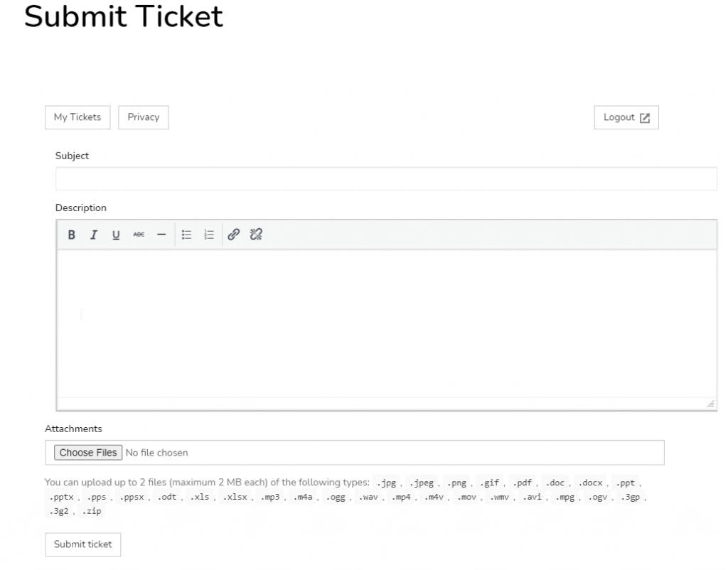Submit the ticket form
The width and height of the screenshot is (728, 570).
[83, 544]
